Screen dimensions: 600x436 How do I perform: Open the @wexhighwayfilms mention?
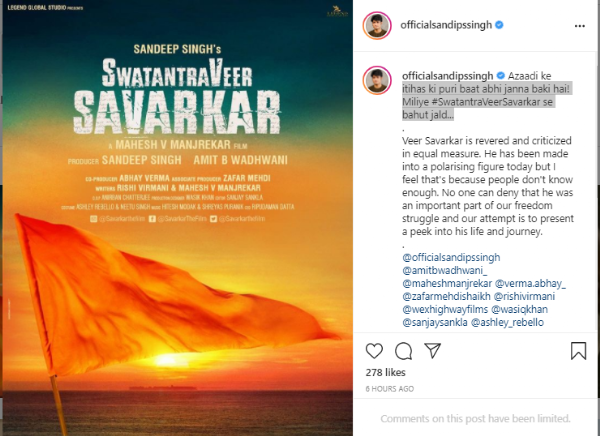[x=445, y=309]
